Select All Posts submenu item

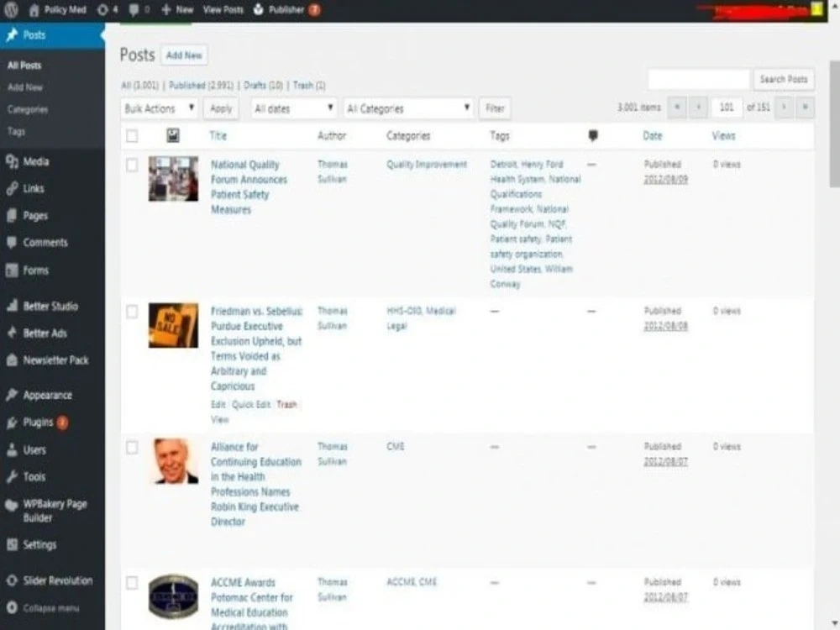pyautogui.click(x=24, y=66)
